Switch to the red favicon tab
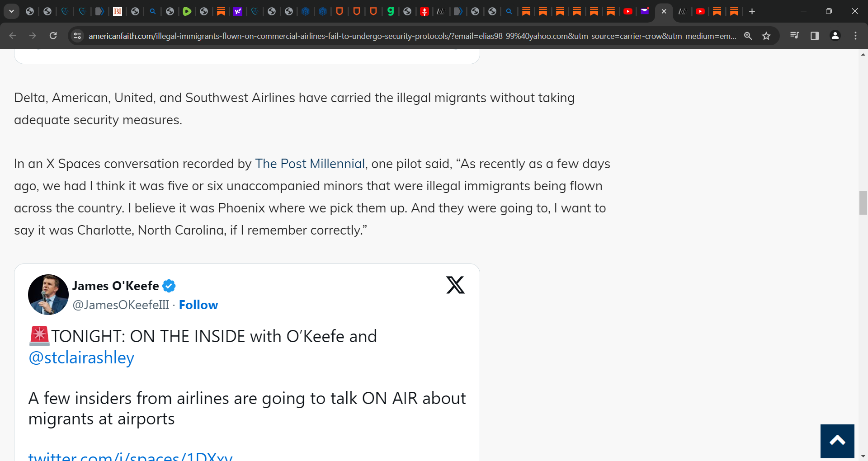The width and height of the screenshot is (868, 461). [425, 11]
